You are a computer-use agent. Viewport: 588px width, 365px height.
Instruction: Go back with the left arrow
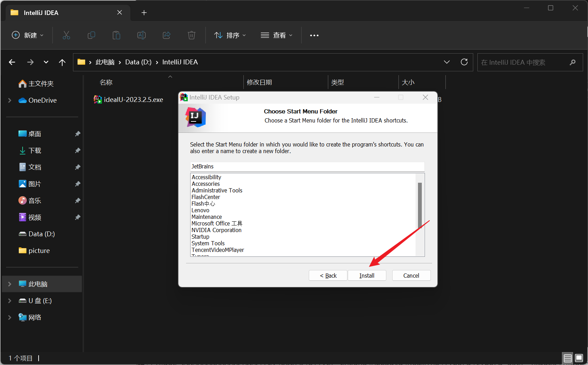[12, 62]
